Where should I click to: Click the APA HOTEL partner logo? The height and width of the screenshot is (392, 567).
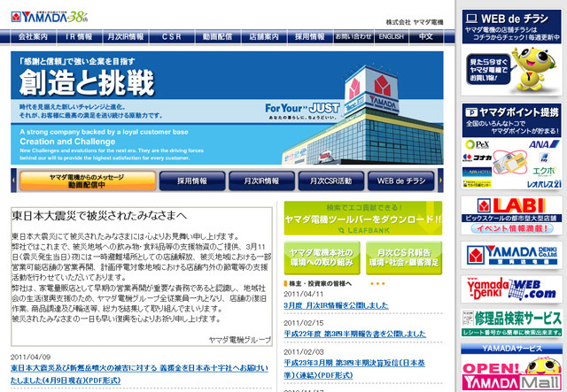point(478,172)
